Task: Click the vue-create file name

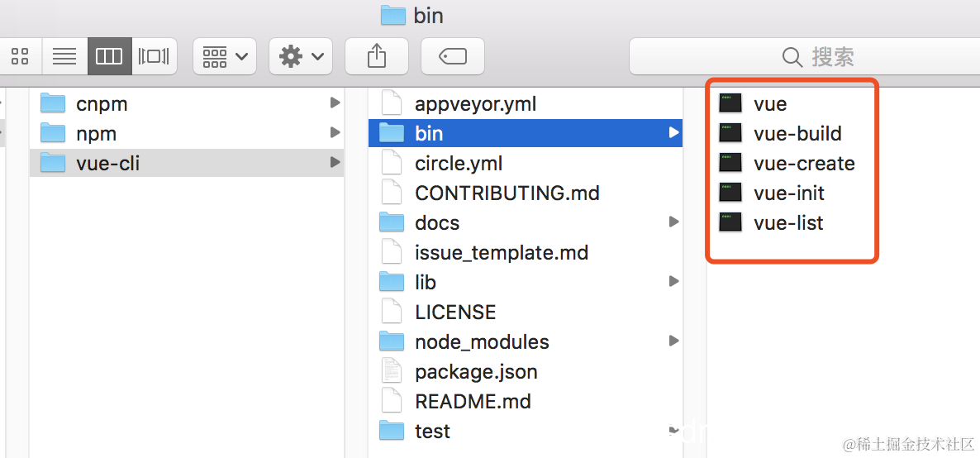Action: 804,164
